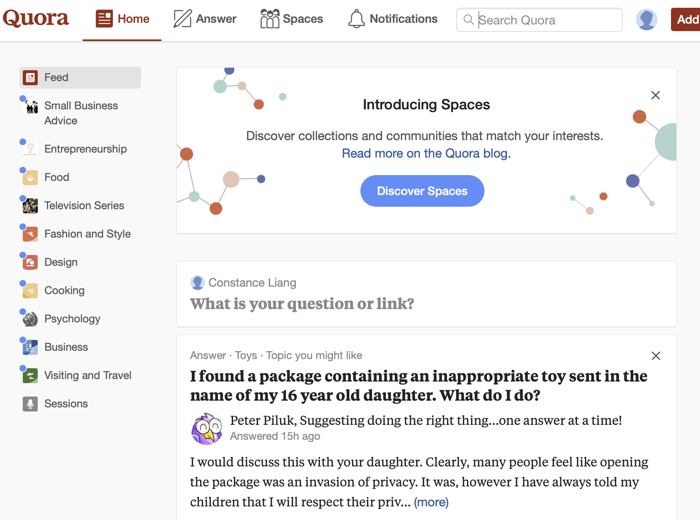
Task: Open the Psychology feed label
Action: [x=72, y=319]
